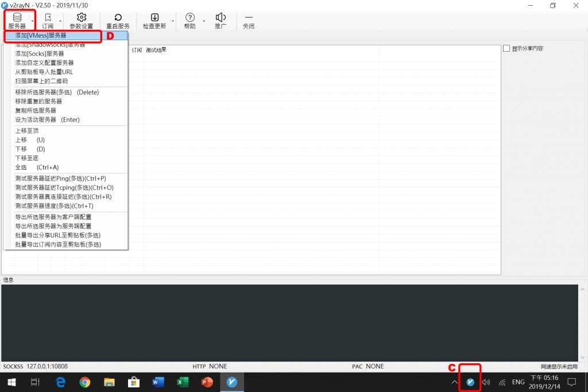Screen dimensions: 588x392
Task: Open the taskbar clock and date
Action: [x=544, y=382]
